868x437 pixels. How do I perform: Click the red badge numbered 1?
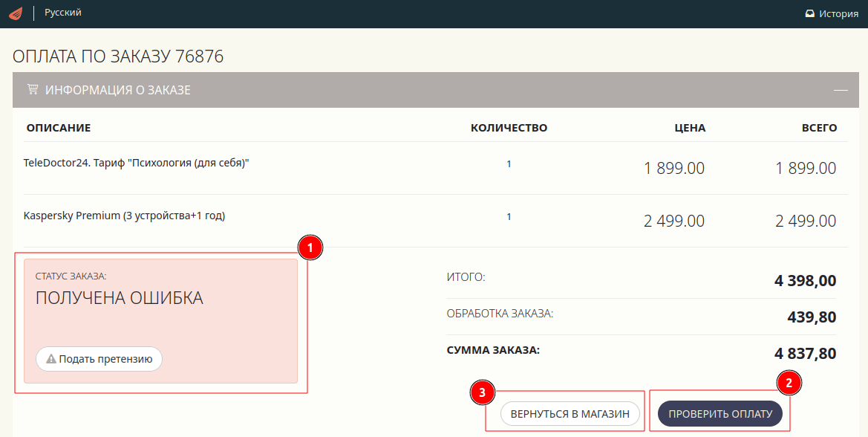tap(310, 247)
